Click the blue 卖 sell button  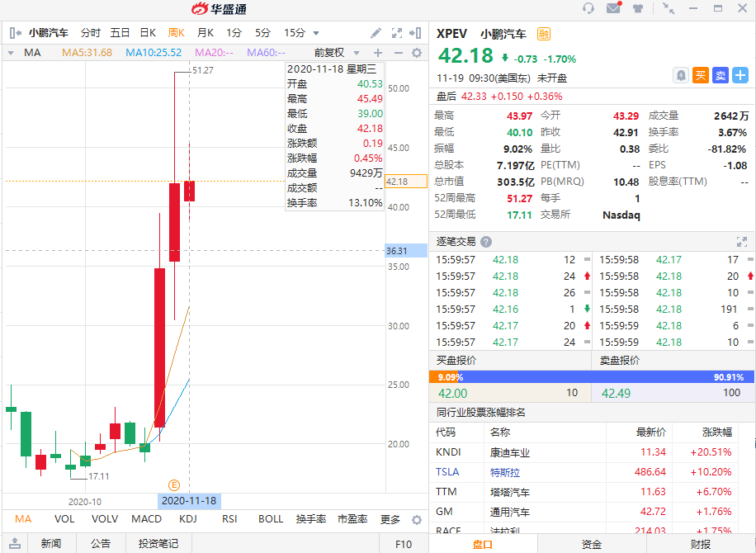coord(721,75)
